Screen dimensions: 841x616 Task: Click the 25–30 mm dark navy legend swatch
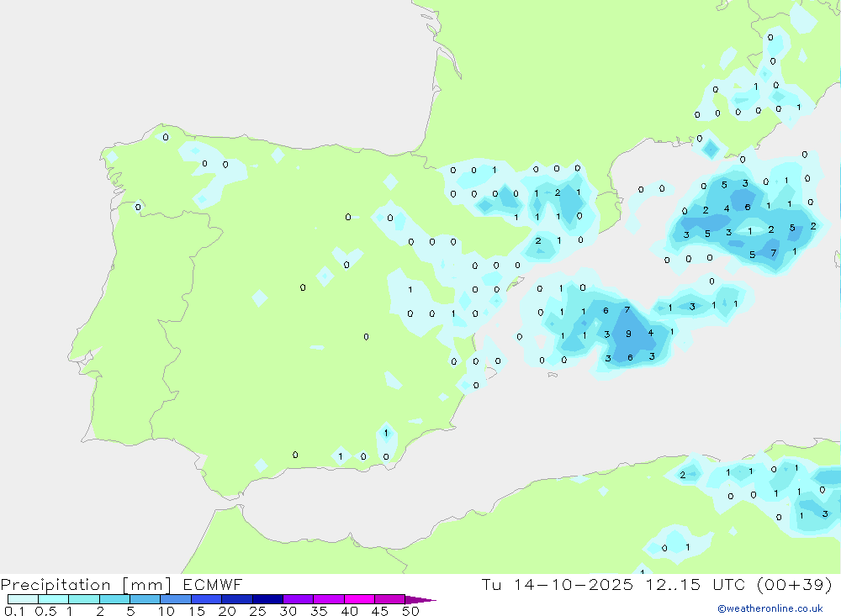tap(267, 599)
